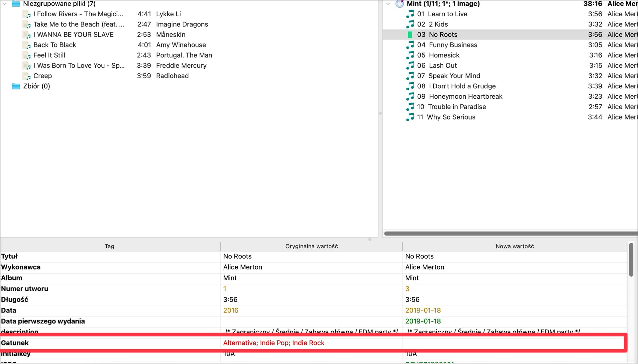Click the Oryginalna wartość column header
This screenshot has width=638, height=364.
311,246
